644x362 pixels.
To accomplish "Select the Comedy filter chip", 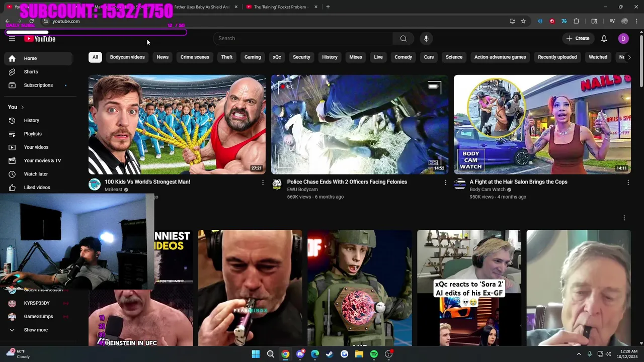I will pyautogui.click(x=403, y=57).
